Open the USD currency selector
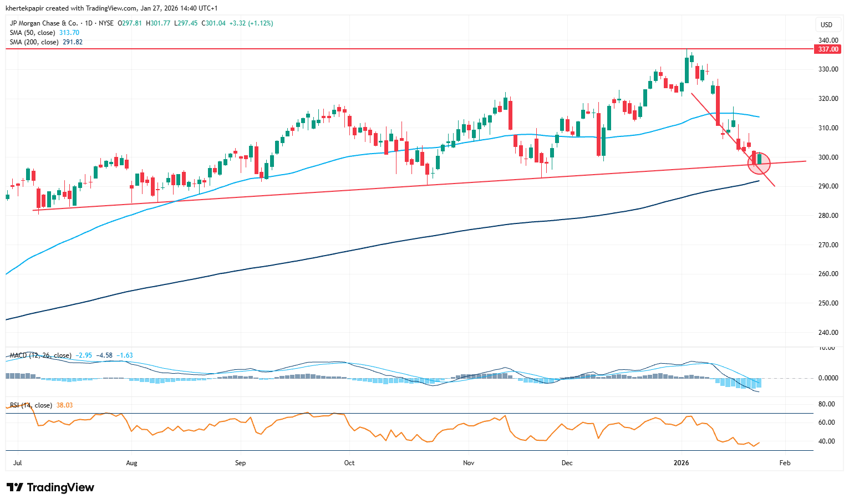This screenshot has height=504, width=849. tap(826, 25)
